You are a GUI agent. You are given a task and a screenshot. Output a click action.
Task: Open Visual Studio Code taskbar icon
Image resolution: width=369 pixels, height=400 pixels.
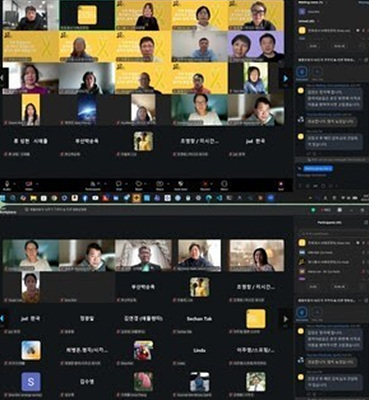[219, 198]
